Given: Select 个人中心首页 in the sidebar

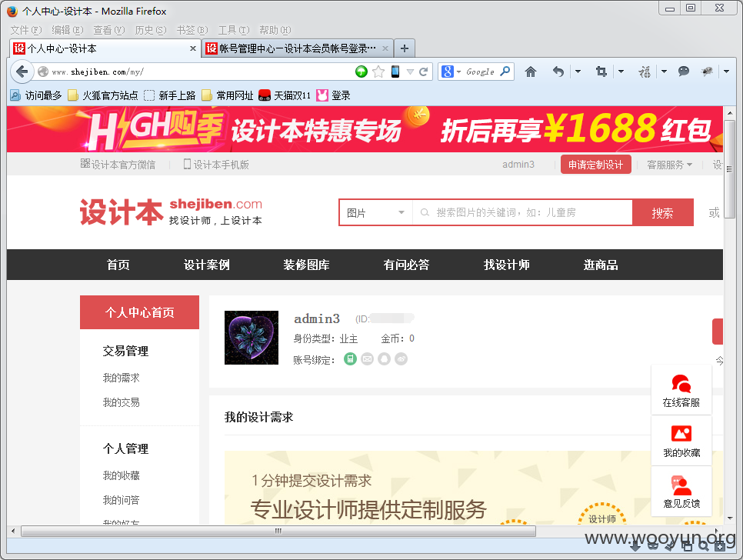Looking at the screenshot, I should [139, 312].
